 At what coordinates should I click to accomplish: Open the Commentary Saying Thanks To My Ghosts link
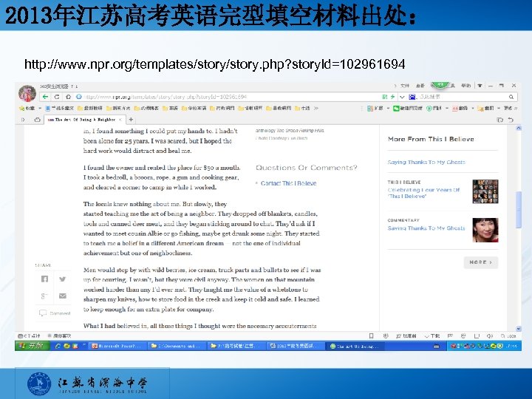tap(426, 228)
